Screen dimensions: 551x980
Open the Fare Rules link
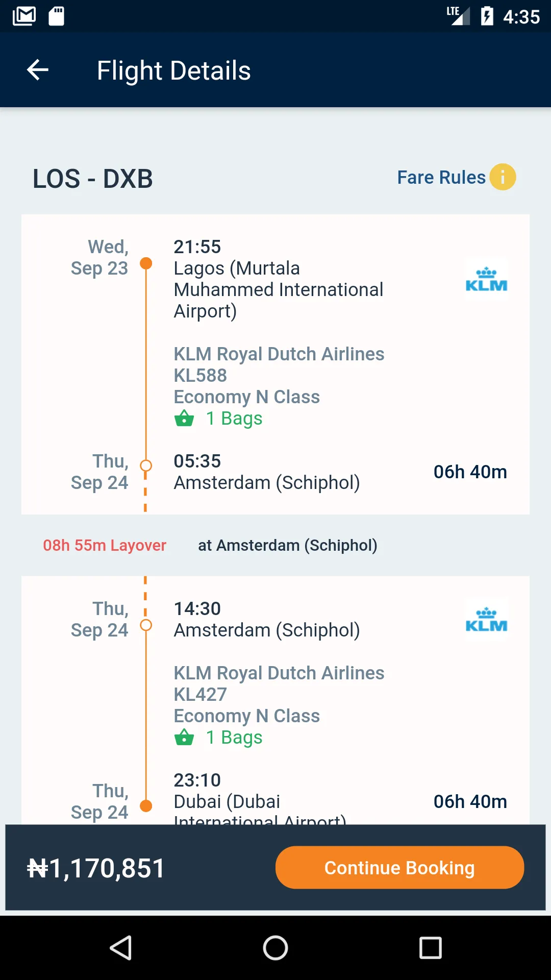pos(441,177)
